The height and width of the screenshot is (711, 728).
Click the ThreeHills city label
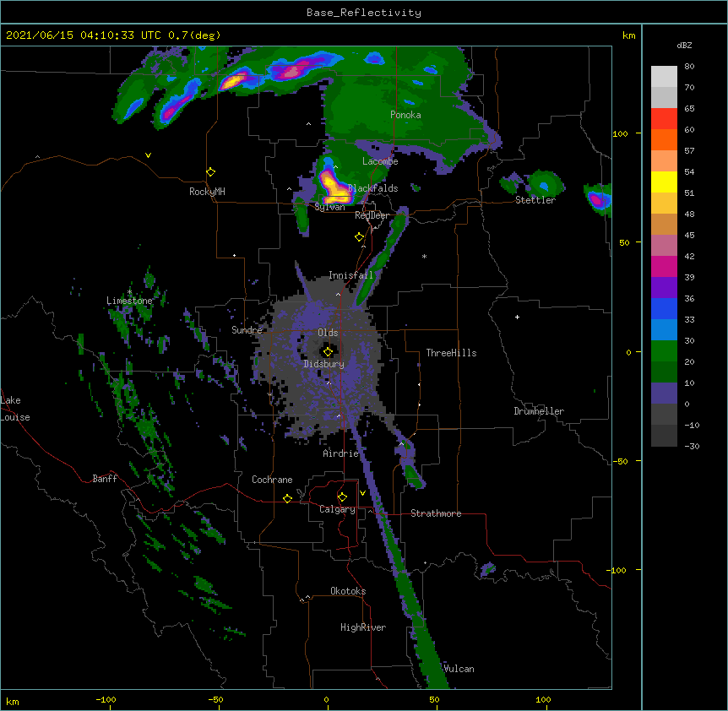point(451,353)
